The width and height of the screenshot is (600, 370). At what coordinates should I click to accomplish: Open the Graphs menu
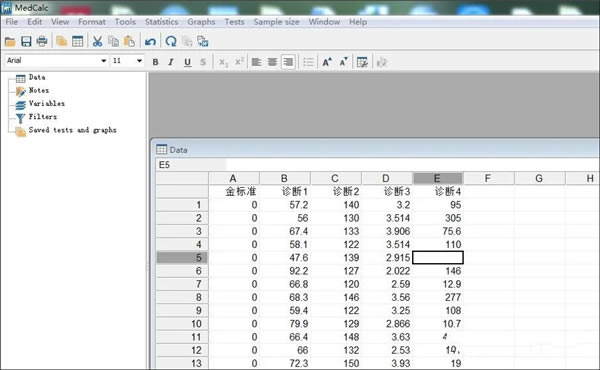click(201, 22)
